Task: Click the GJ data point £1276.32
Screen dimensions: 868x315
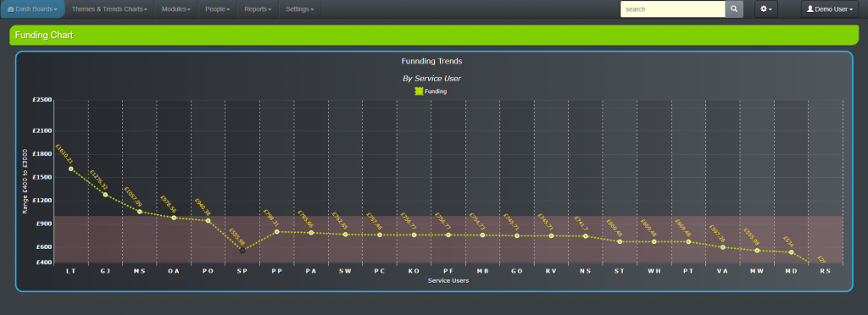Action: pos(105,195)
